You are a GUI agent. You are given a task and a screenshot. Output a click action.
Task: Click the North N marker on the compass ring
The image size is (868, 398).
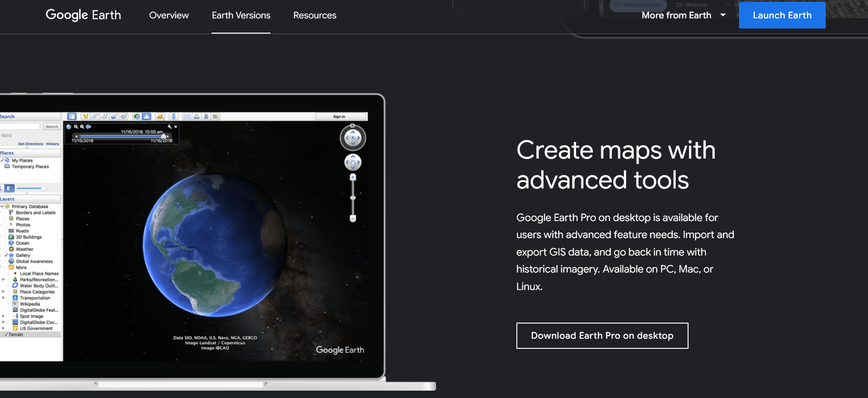(x=353, y=125)
